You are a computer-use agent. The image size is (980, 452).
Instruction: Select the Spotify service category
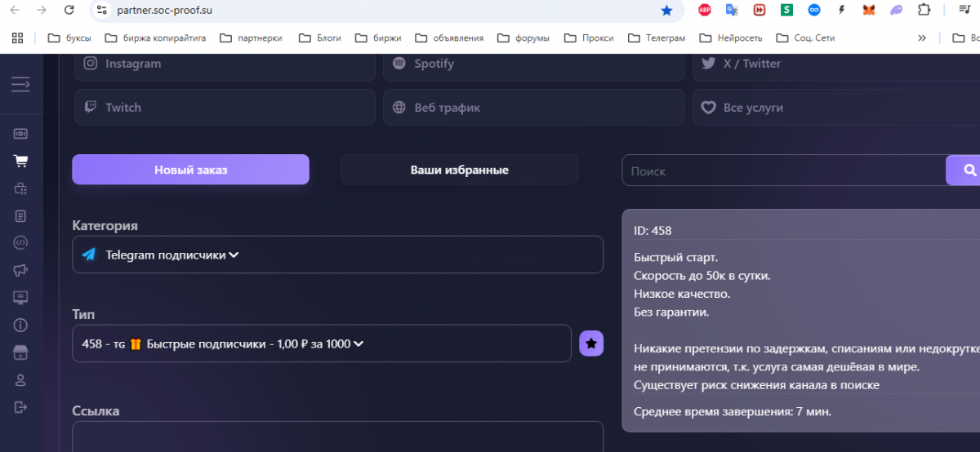[x=534, y=65]
